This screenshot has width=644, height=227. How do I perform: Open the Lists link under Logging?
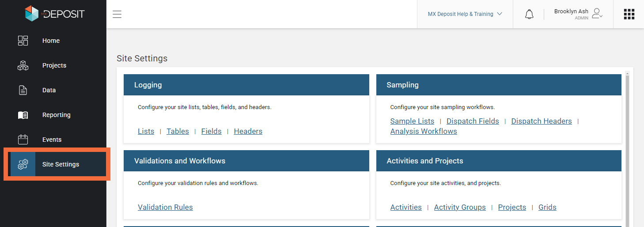tap(146, 131)
